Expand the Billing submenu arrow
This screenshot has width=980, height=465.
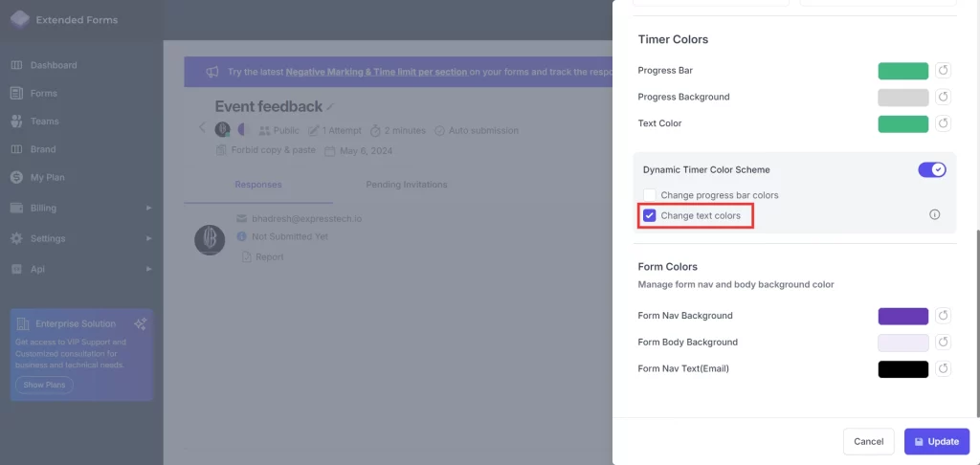148,208
